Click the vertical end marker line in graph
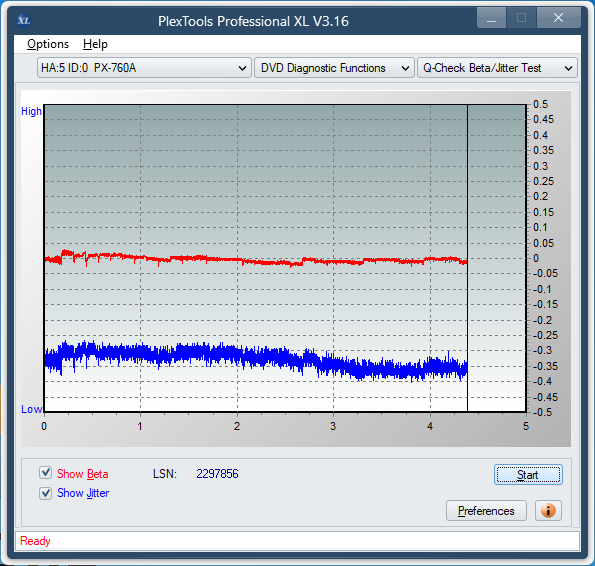The image size is (595, 566). (x=468, y=258)
